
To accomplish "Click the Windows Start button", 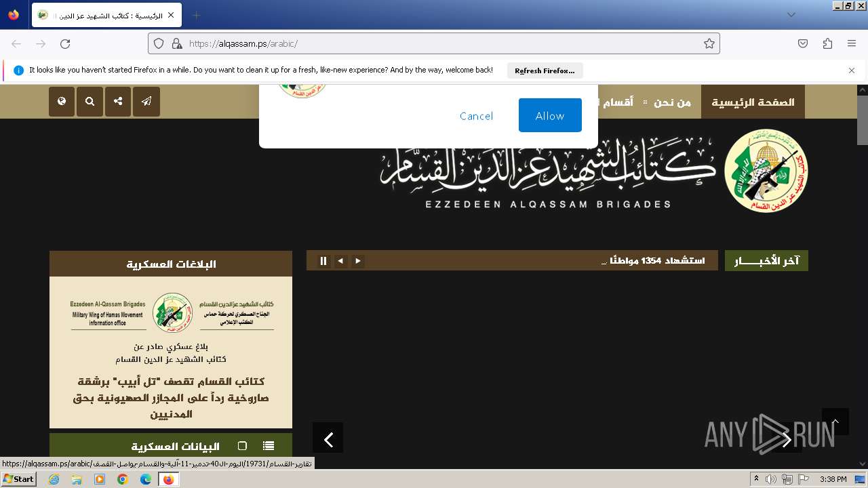I will pyautogui.click(x=18, y=479).
